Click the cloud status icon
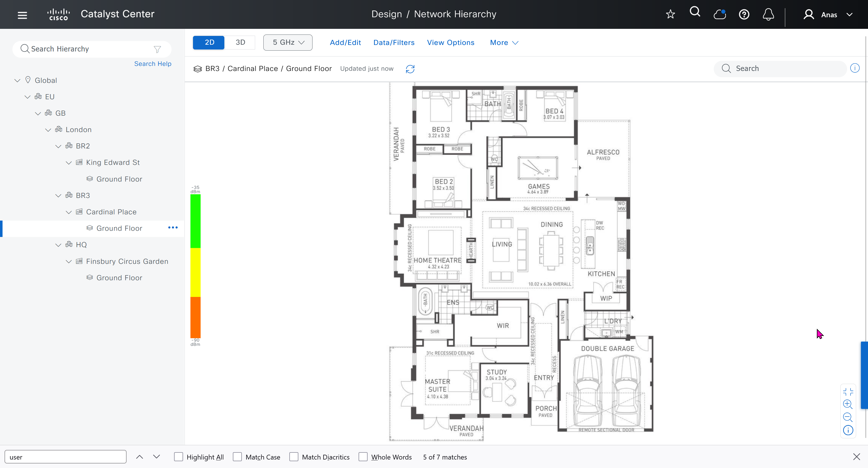The image size is (868, 468). [x=719, y=14]
